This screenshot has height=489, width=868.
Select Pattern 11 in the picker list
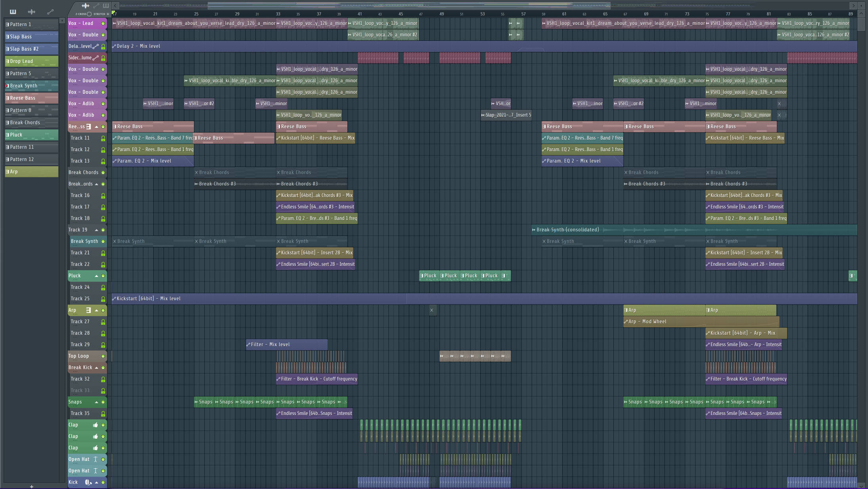31,147
